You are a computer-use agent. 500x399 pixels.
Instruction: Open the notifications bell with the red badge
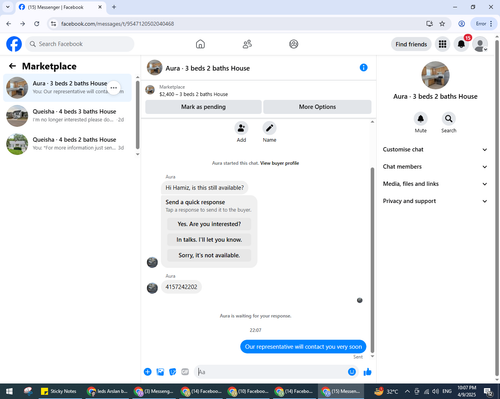461,44
